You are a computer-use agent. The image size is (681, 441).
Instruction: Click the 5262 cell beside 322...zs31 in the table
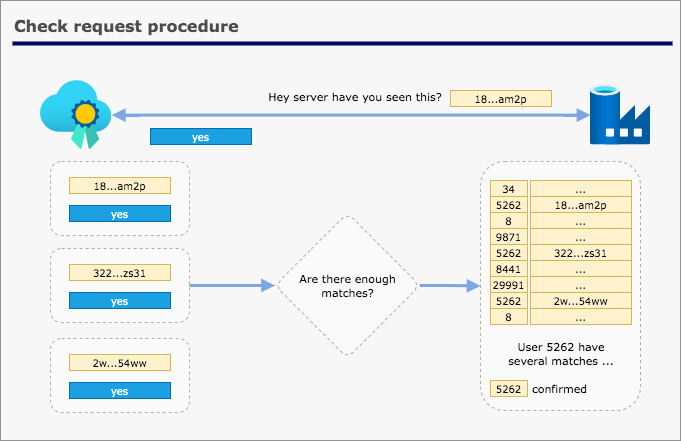(x=509, y=253)
